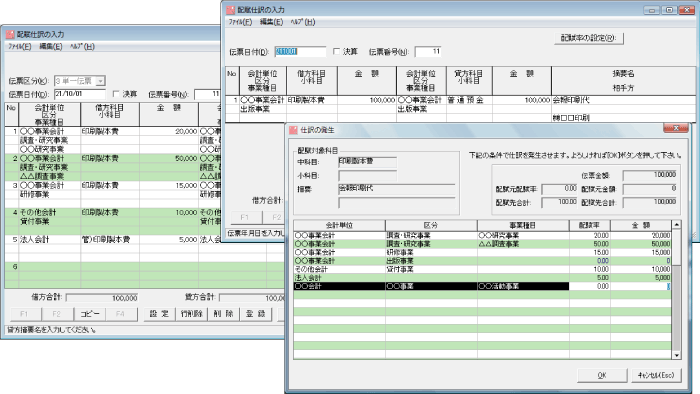Click the 法人会計 row in 仕訳の発生 table
Screen dimensions: 700x394
coord(482,278)
